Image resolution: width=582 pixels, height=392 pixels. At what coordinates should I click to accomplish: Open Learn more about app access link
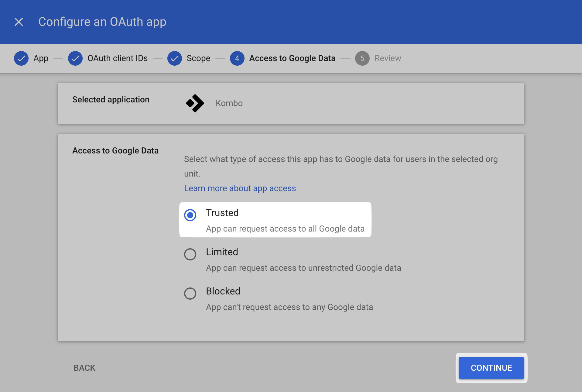click(240, 188)
